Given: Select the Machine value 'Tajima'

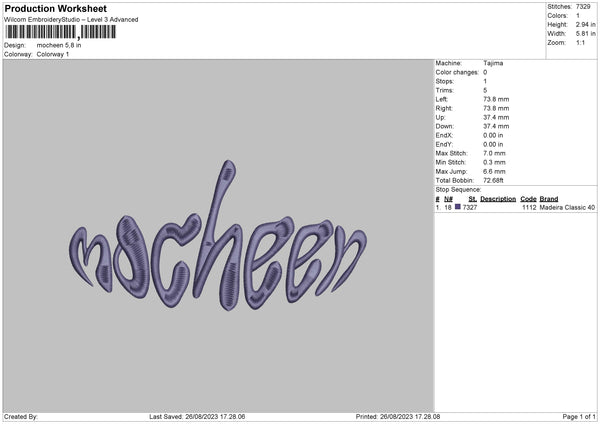Looking at the screenshot, I should [493, 63].
